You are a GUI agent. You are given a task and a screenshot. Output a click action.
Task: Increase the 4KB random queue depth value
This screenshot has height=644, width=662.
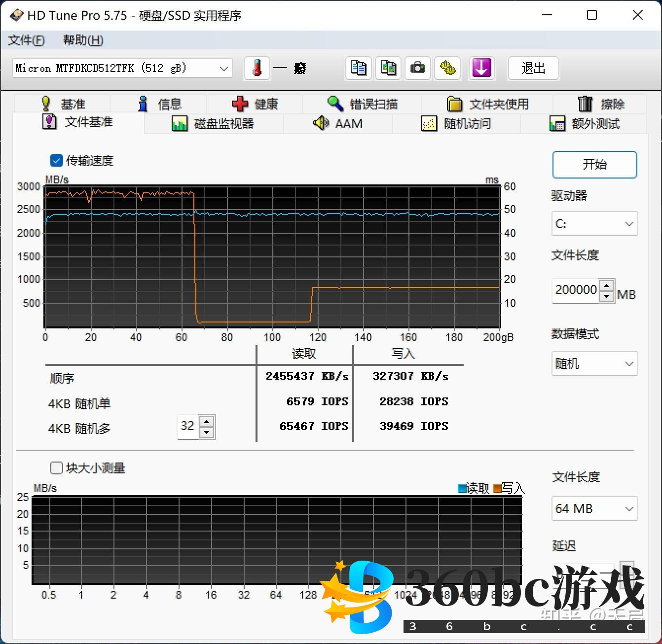point(207,421)
